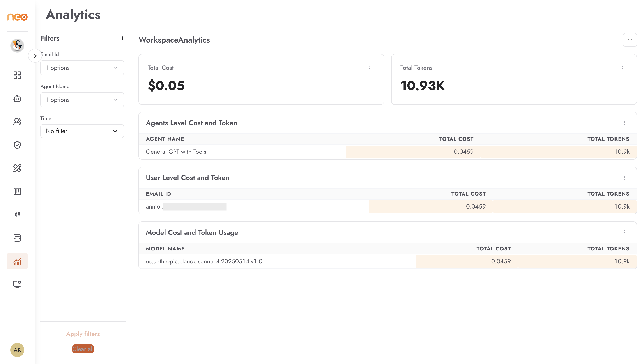Open the Time filter dropdown
Viewport: 644px width, 364px height.
point(82,131)
